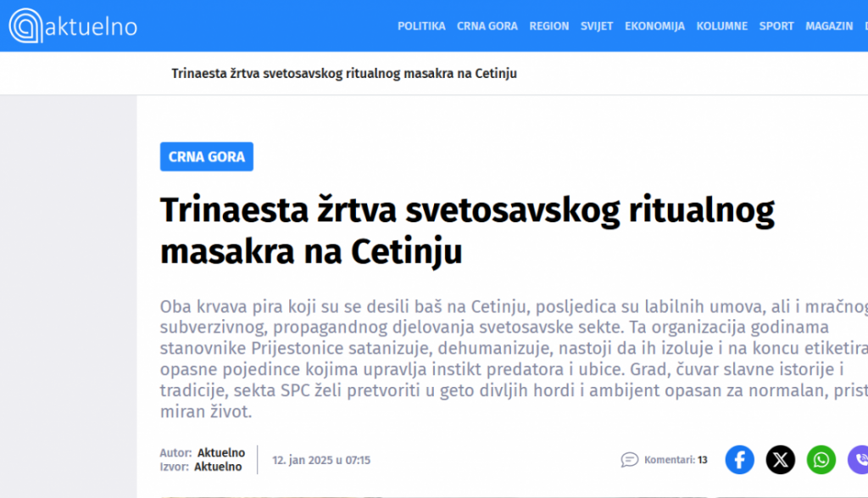The image size is (868, 498).
Task: Click the blue CRNA GORA category tag
Action: coord(207,157)
